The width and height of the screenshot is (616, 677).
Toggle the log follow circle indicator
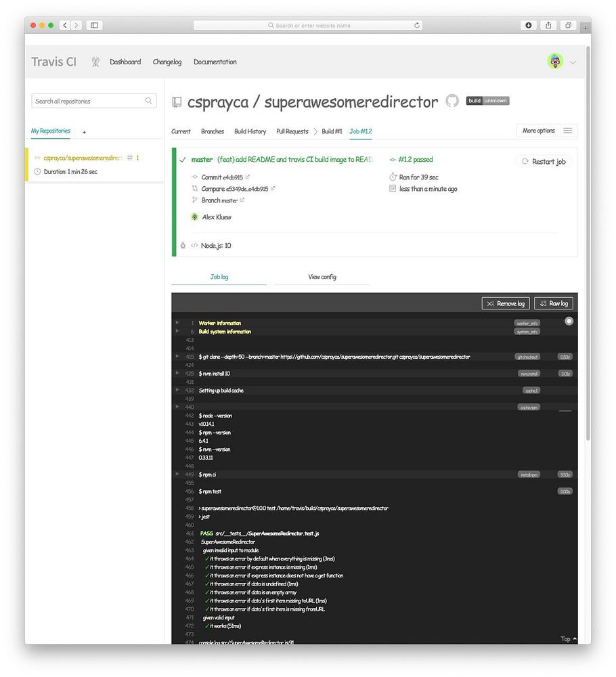click(x=569, y=321)
